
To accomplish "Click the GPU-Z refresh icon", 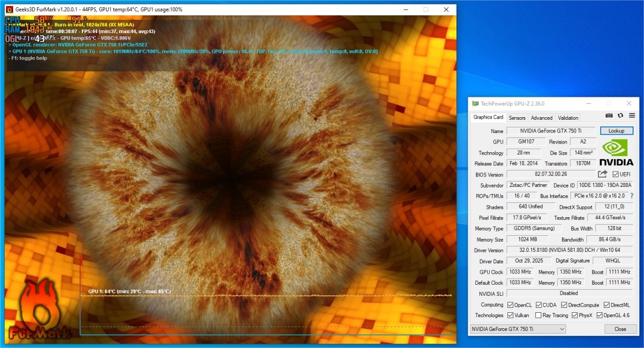I will 620,115.
